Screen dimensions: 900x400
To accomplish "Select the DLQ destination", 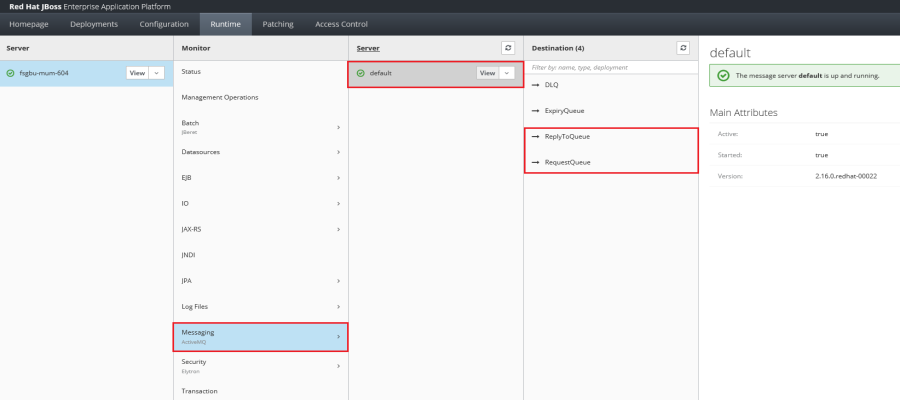I will tap(611, 85).
